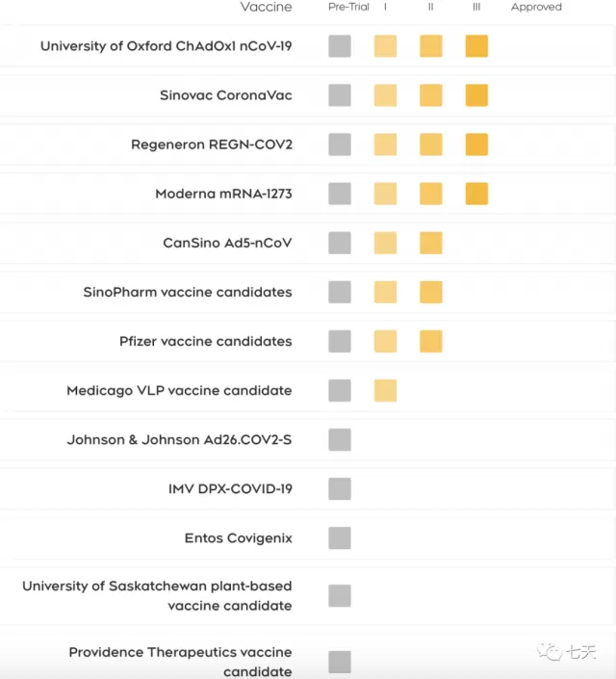The image size is (616, 679).
Task: Click the Pre-Trial column header
Action: (x=349, y=7)
